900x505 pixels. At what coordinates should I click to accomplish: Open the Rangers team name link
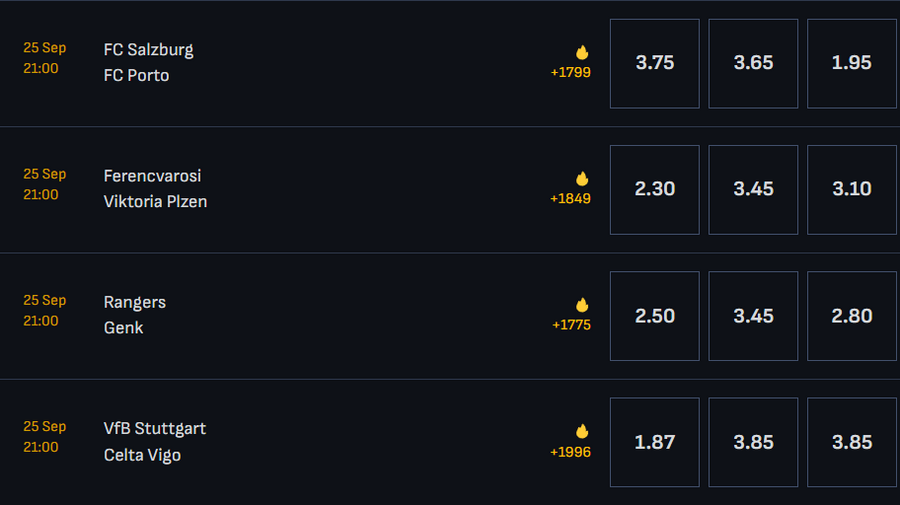(x=135, y=302)
